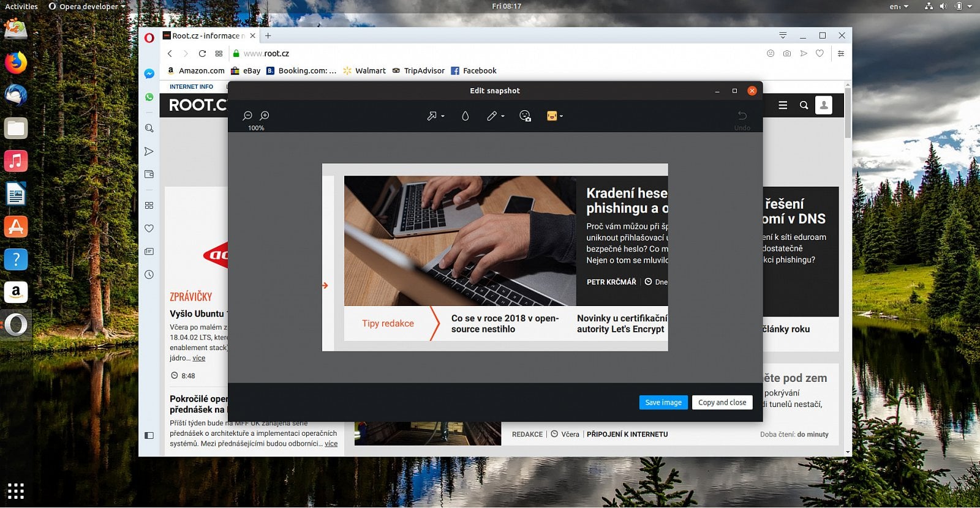Select the yellow emoji sticker tool
Image resolution: width=980 pixels, height=508 pixels.
(552, 116)
